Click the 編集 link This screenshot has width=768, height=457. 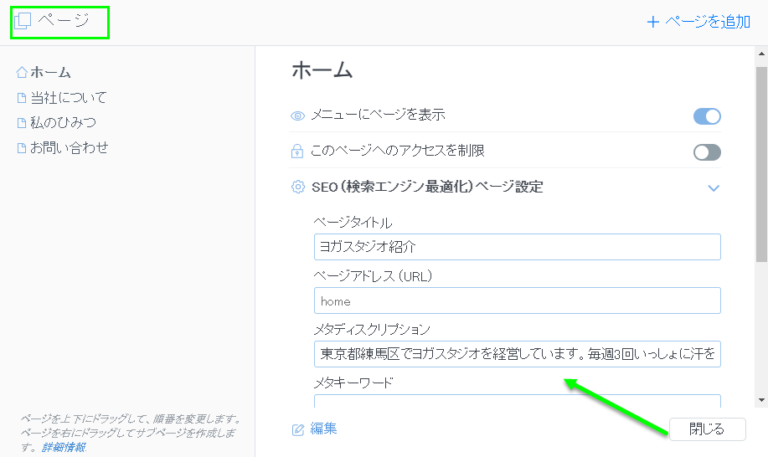point(323,429)
